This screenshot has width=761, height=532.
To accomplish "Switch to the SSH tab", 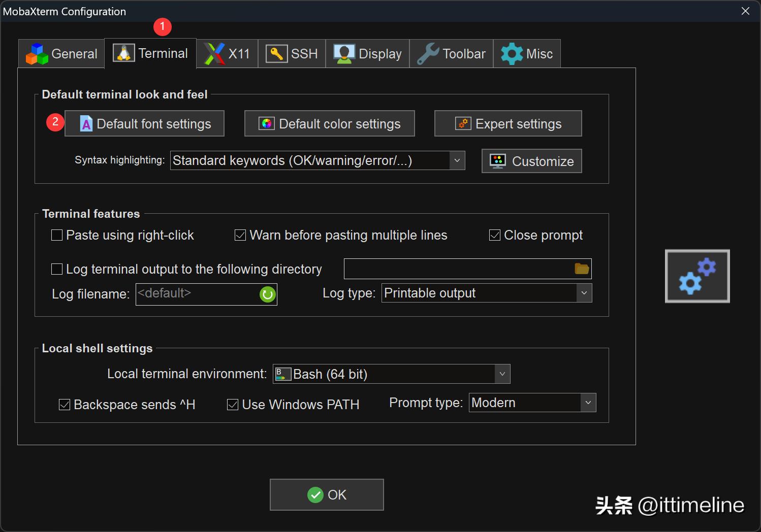I will click(x=292, y=54).
